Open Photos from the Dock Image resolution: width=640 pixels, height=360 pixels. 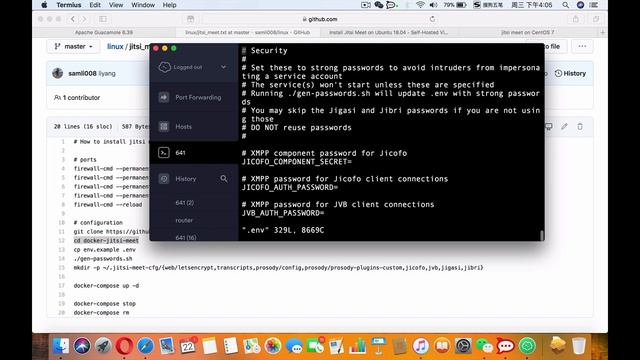click(x=273, y=346)
